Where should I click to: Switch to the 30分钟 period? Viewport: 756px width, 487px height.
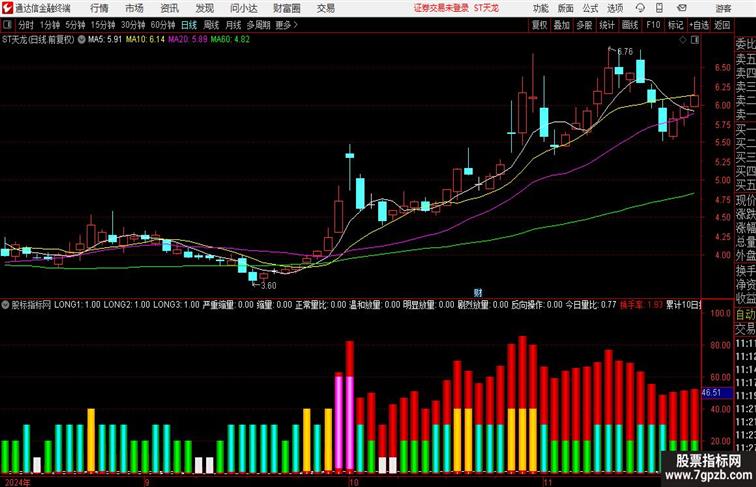click(x=133, y=25)
